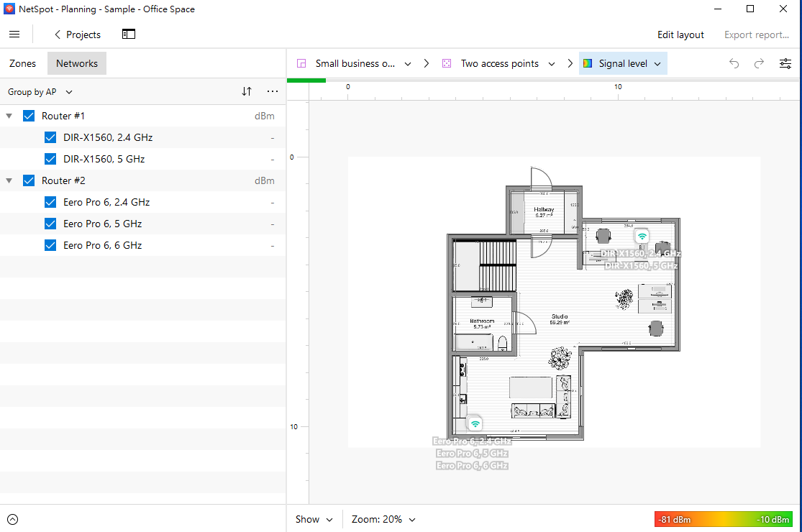Viewport: 802px width, 532px height.
Task: Disable Eero Pro 6, 6 GHz network
Action: pos(50,245)
